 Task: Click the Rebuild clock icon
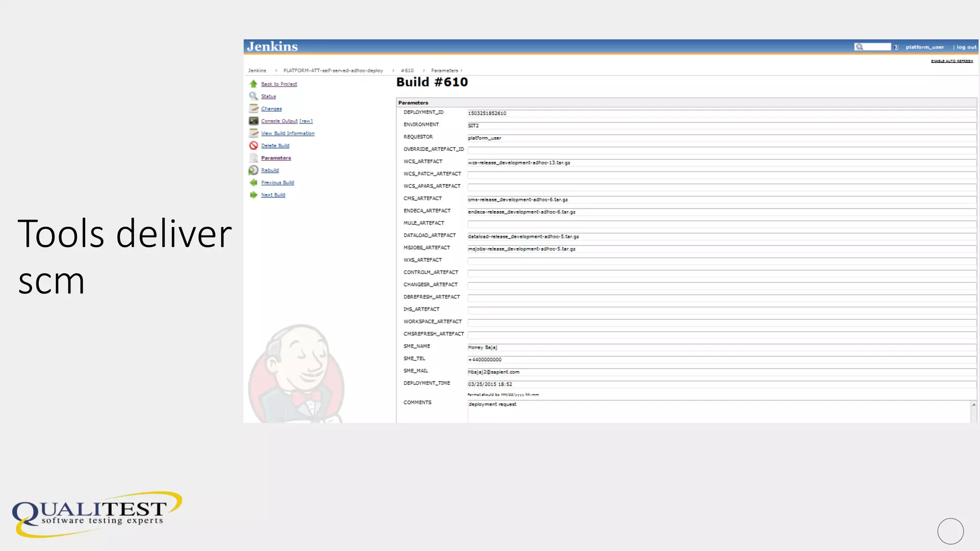pos(254,170)
